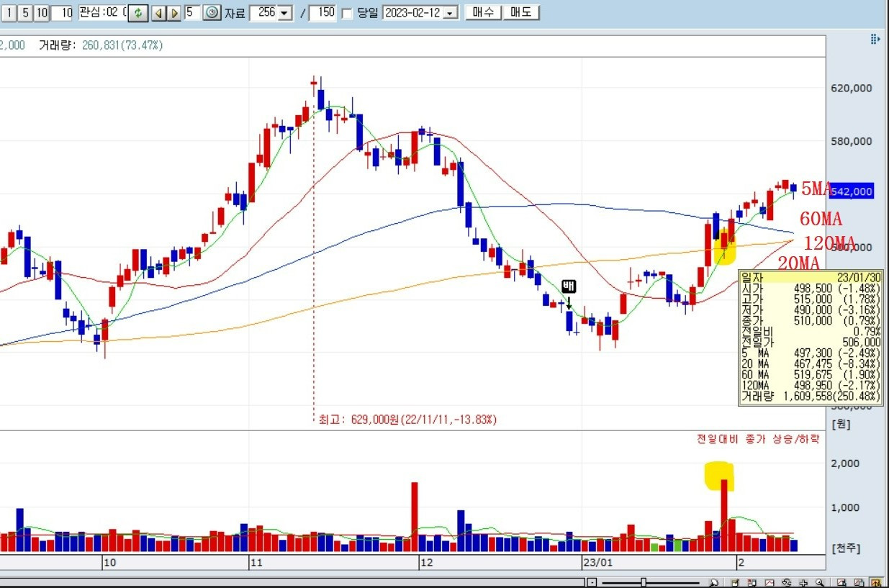Click the 관심:02 watchlist field
This screenshot has width=889, height=588.
coord(101,12)
